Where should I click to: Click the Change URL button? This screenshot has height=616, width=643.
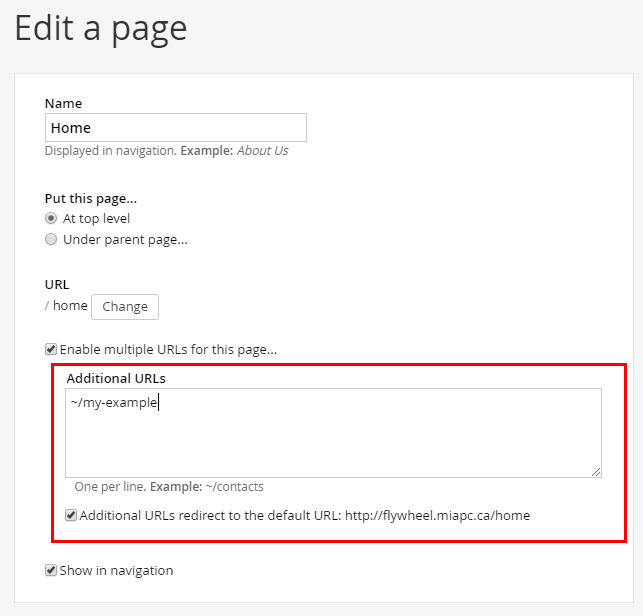[x=125, y=306]
